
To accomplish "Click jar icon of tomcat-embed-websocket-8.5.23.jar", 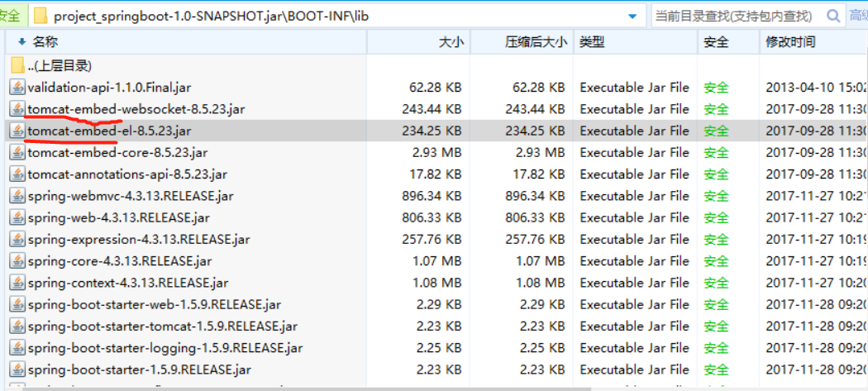I will pyautogui.click(x=17, y=109).
